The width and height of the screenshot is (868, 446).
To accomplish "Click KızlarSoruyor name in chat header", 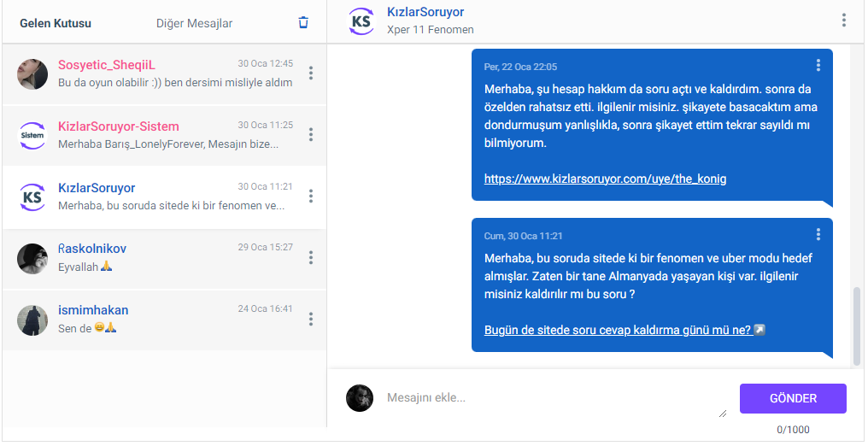I will click(x=425, y=12).
